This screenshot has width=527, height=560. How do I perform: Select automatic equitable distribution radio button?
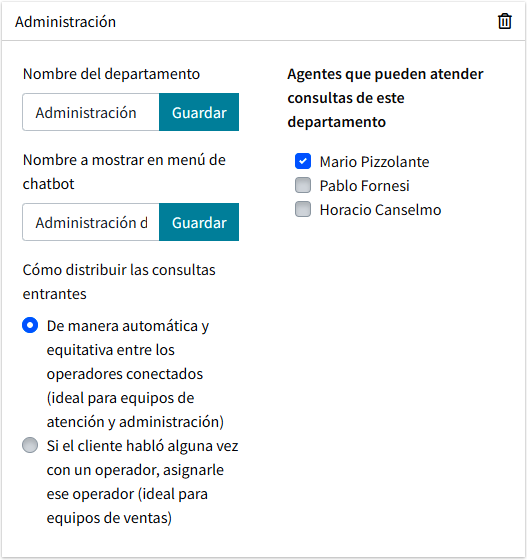click(x=30, y=325)
